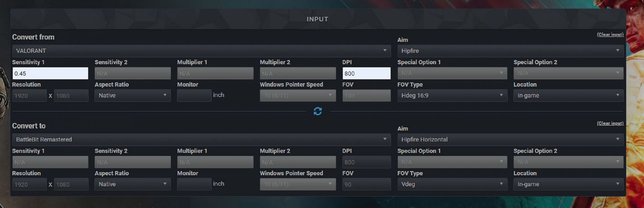Open the Vdeg FOV Type dropdown
This screenshot has height=208, width=644.
point(452,184)
